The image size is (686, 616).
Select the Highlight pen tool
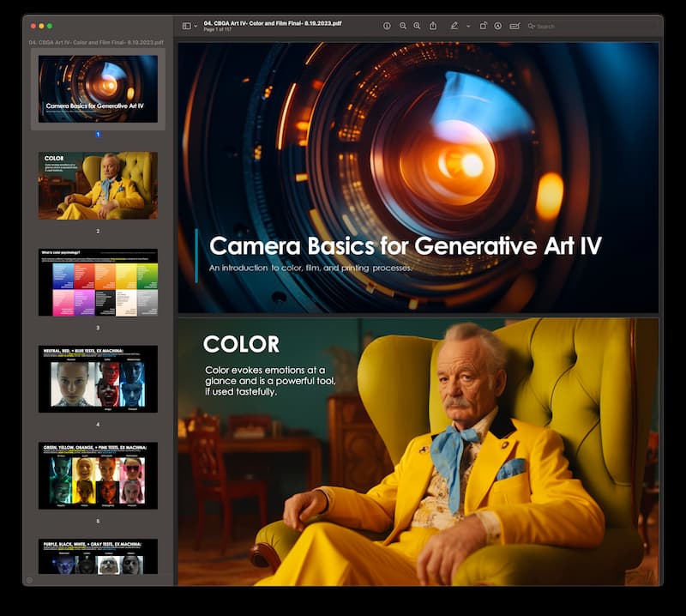tap(454, 27)
